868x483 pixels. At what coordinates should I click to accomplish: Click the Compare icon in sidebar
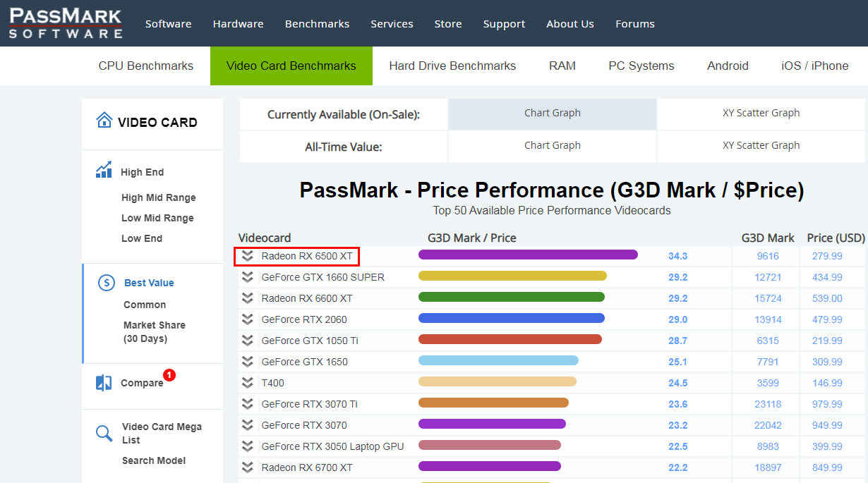tap(104, 383)
